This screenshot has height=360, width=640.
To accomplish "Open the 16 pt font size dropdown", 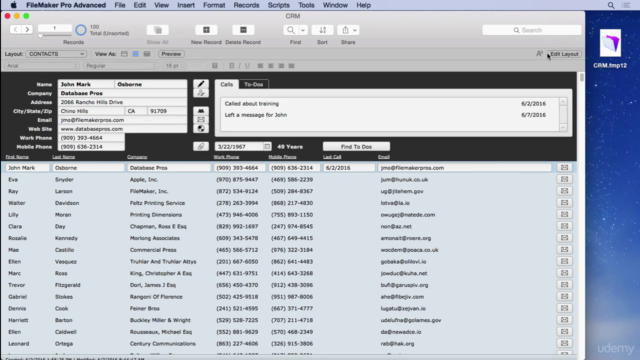I will (175, 66).
